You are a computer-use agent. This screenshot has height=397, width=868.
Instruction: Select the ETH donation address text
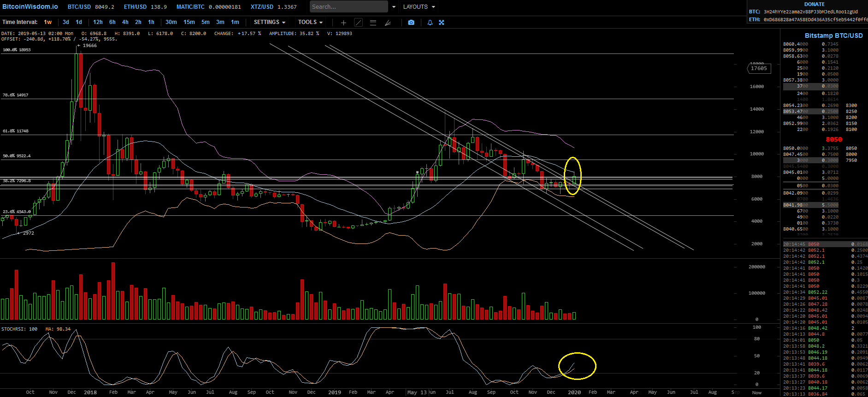click(815, 20)
